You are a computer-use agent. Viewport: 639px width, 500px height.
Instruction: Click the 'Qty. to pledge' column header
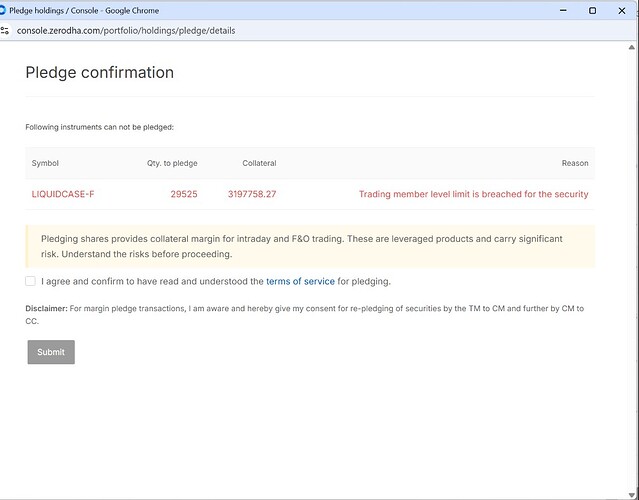pyautogui.click(x=172, y=163)
